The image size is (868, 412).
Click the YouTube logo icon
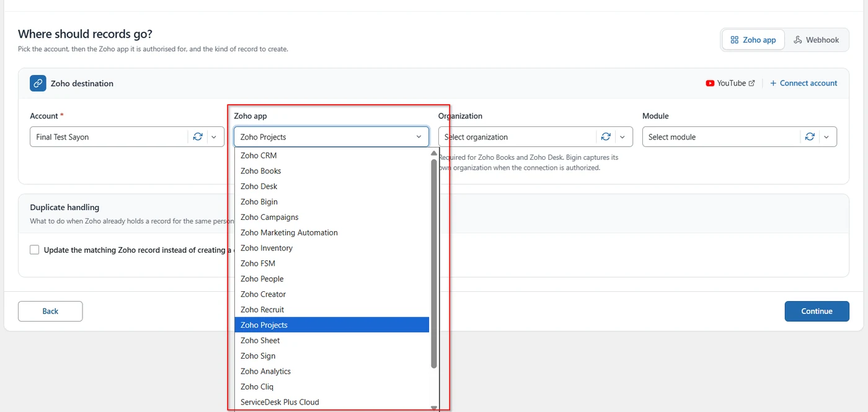coord(710,83)
